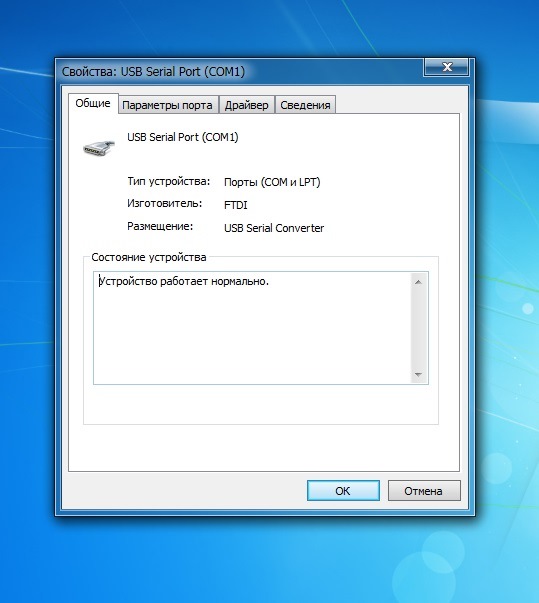Open the Параметры порта tab
This screenshot has width=539, height=603.
[x=167, y=105]
